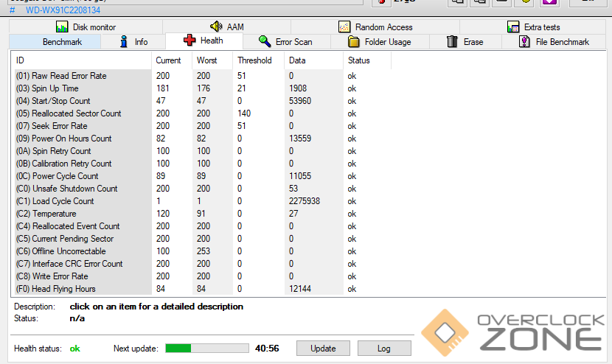Sort by the Threshold column header
The height and width of the screenshot is (364, 612).
[x=254, y=60]
